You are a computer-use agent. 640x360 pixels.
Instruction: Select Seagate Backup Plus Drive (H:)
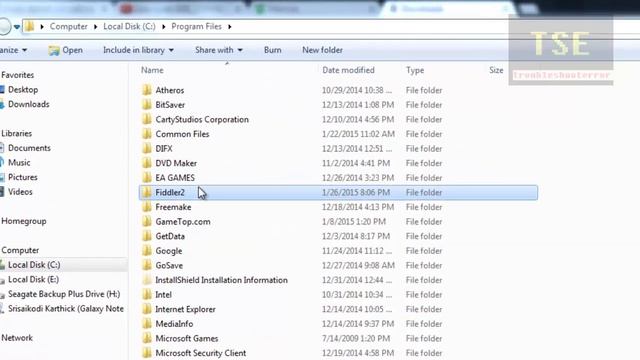click(64, 294)
